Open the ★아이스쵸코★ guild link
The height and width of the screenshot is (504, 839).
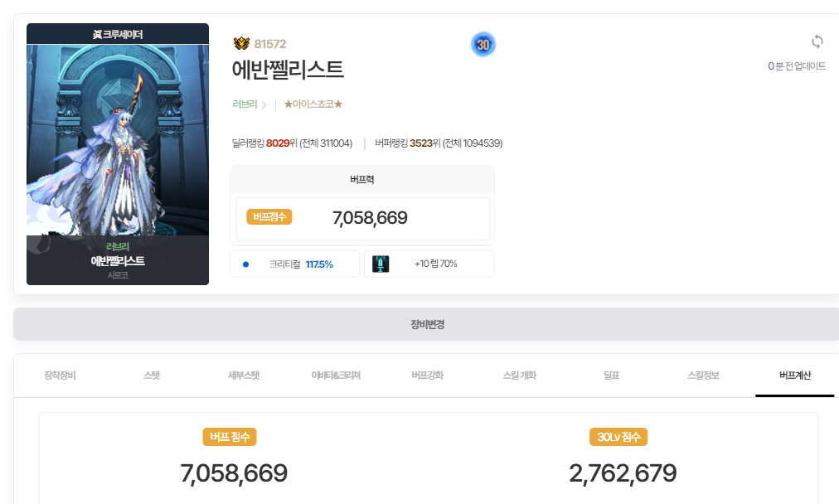[x=313, y=104]
